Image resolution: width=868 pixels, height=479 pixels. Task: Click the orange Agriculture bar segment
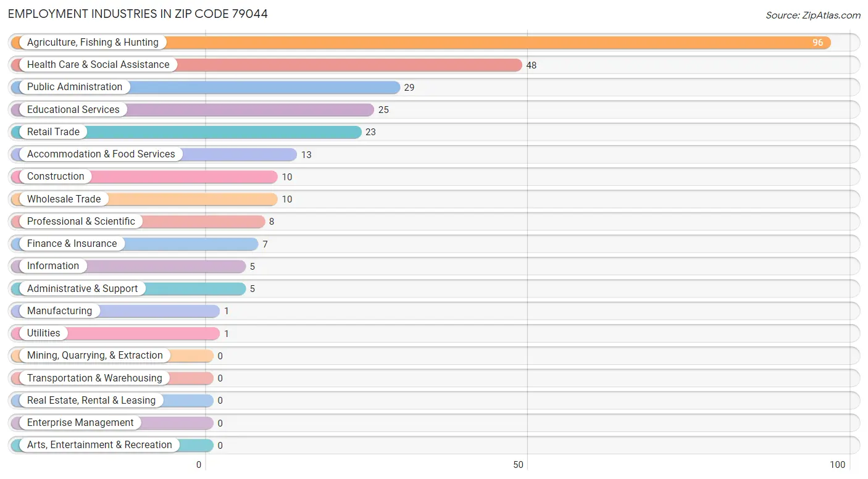421,43
